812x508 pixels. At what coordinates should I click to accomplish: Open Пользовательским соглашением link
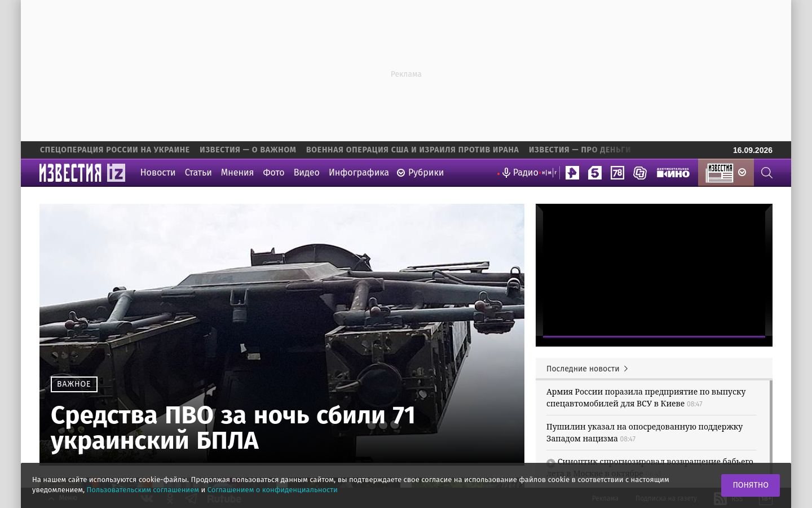point(143,490)
